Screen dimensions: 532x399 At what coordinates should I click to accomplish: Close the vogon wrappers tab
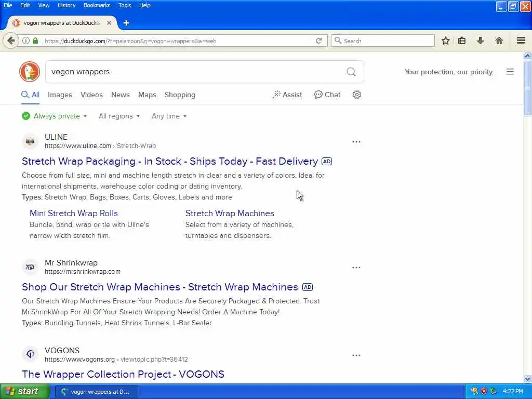[x=109, y=23]
